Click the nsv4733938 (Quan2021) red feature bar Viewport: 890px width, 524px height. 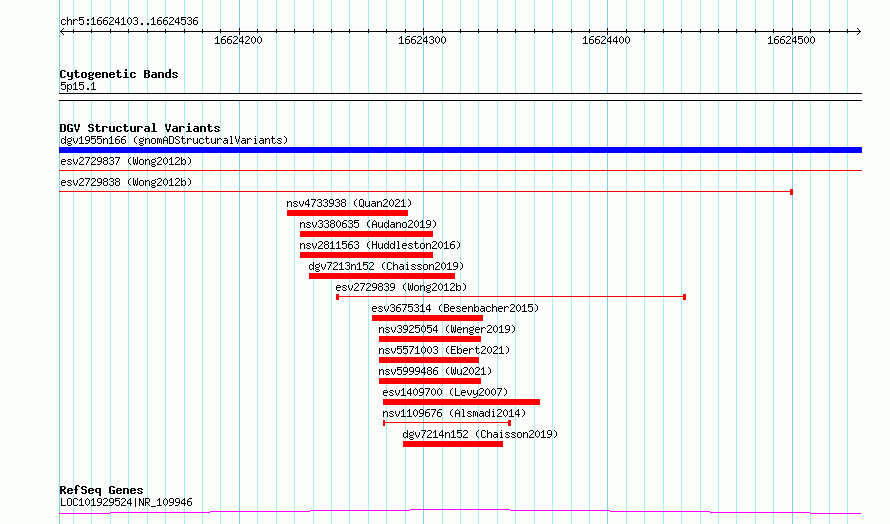coord(347,213)
